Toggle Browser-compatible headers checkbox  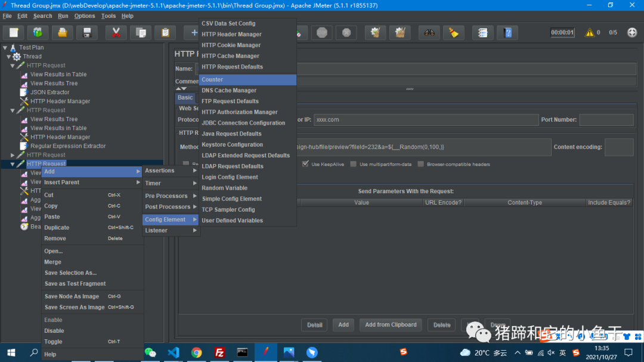[x=420, y=164]
